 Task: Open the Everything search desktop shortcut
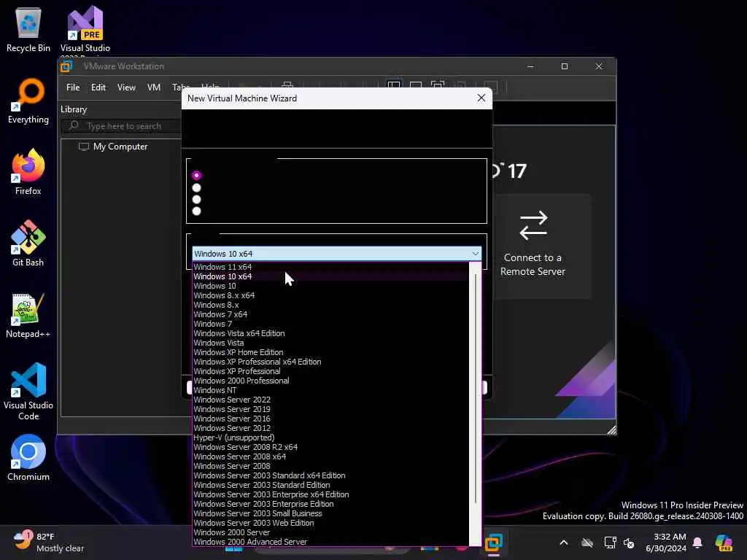coord(28,101)
